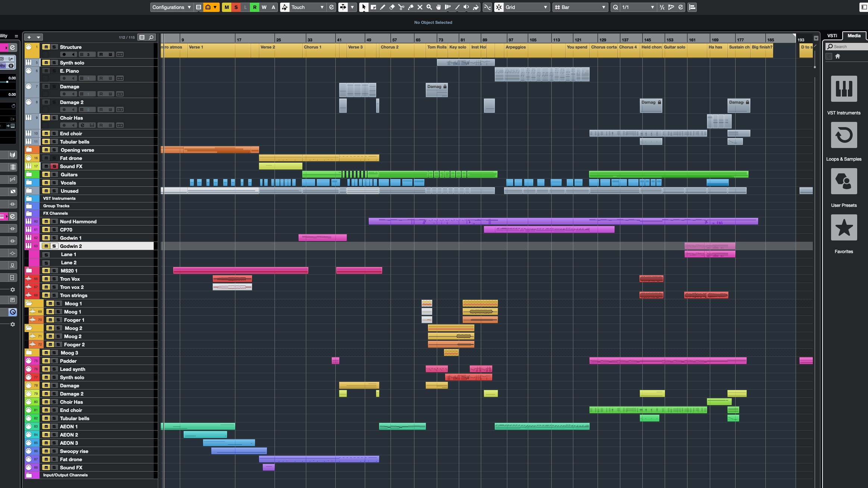Viewport: 868px width, 488px height.
Task: Open the Loops & Samples tile
Action: (x=843, y=135)
